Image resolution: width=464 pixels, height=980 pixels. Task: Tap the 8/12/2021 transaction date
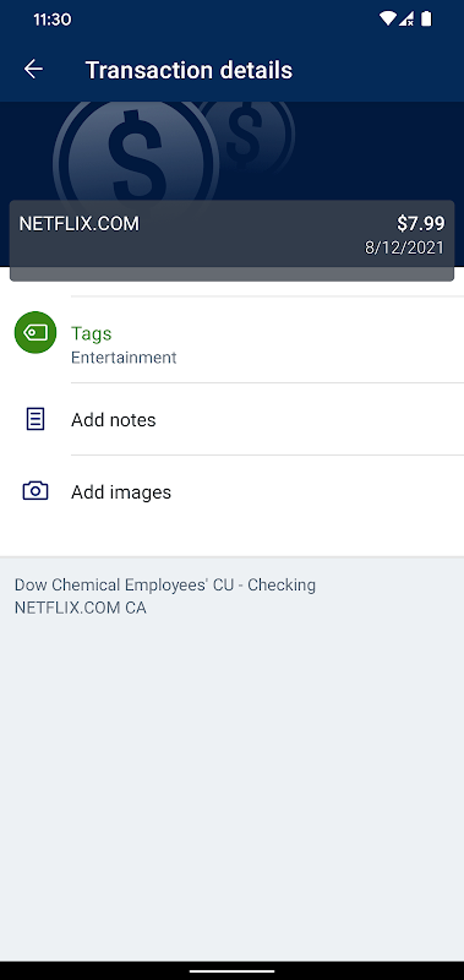(x=404, y=248)
